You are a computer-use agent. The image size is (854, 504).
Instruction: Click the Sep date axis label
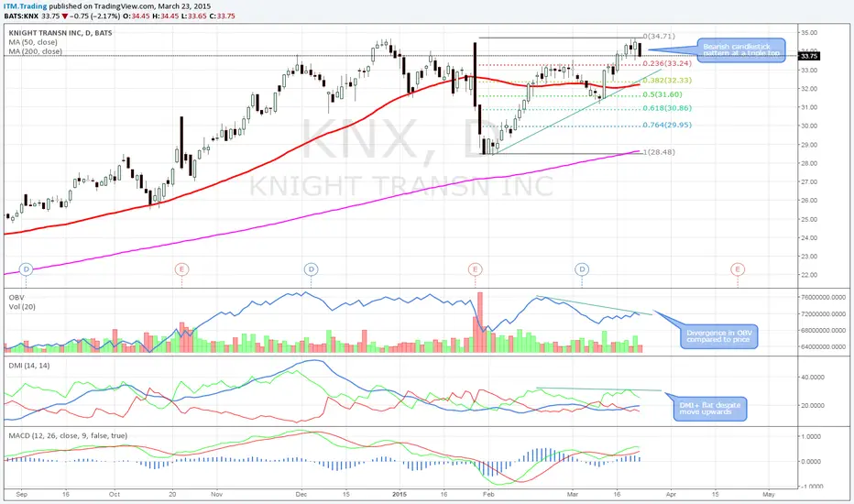point(22,495)
